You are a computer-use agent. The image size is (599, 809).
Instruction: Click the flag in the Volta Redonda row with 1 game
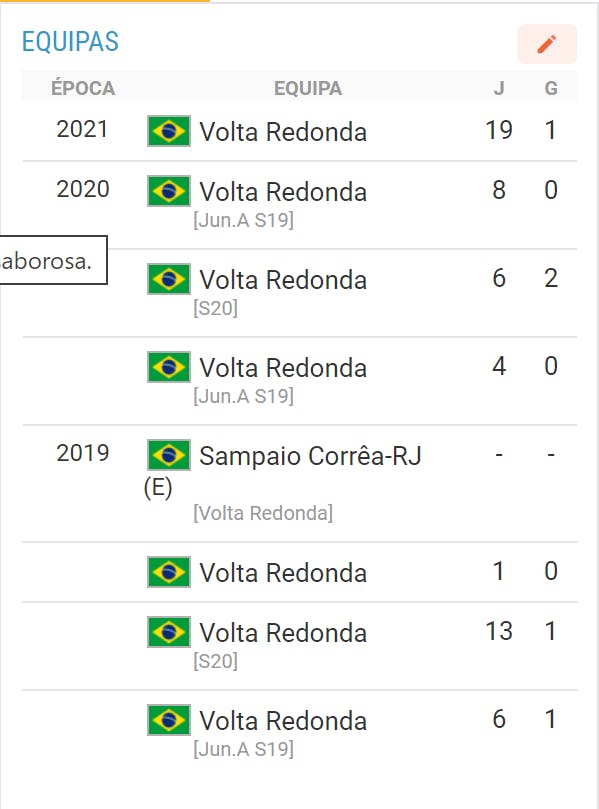coord(169,572)
